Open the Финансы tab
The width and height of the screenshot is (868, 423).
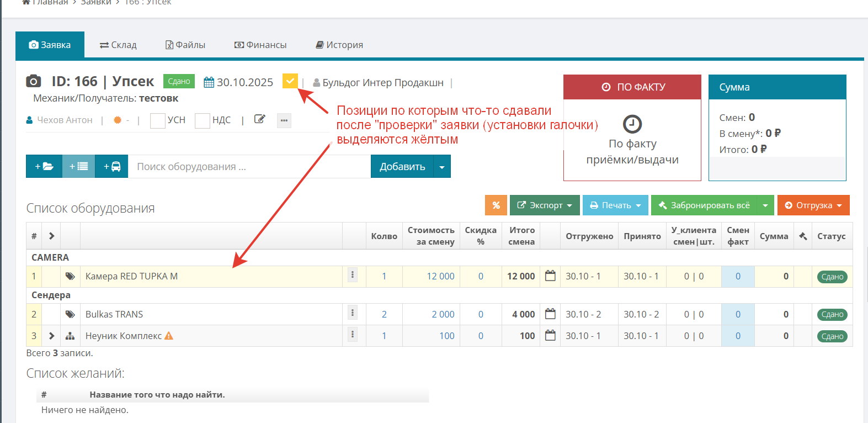pos(260,45)
